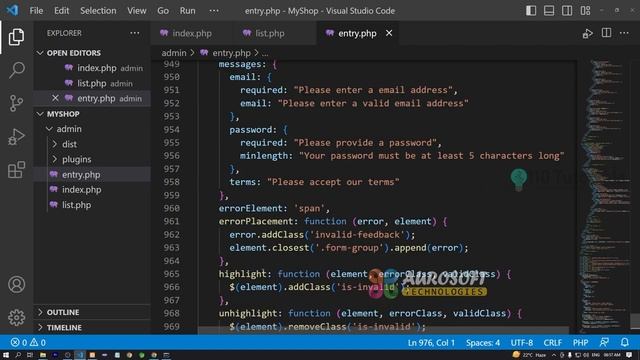Screen dimensions: 640x360
Task: Click the weather widget showing 22°C
Action: 529,355
